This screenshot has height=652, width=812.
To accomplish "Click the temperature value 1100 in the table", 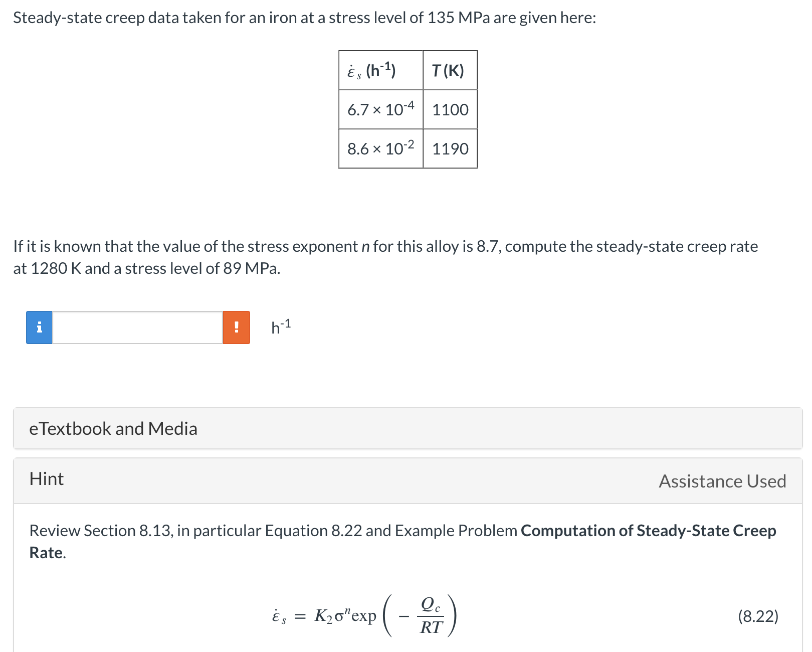I will coord(449,109).
